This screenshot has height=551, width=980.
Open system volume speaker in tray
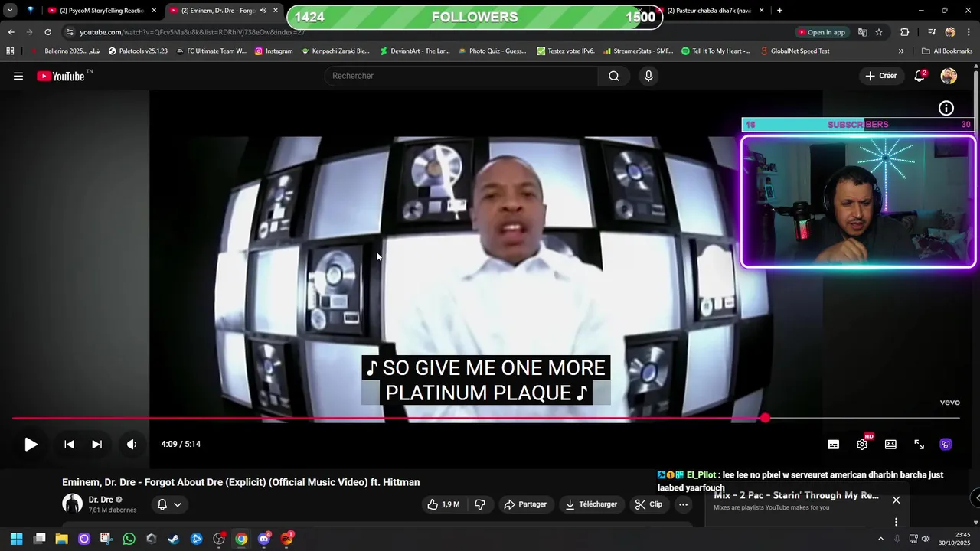click(925, 539)
